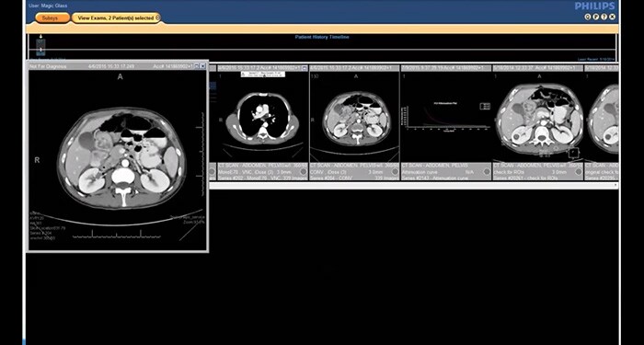
Task: Click the ROI marker box on the check for ROIs thumbnail
Action: click(x=573, y=153)
